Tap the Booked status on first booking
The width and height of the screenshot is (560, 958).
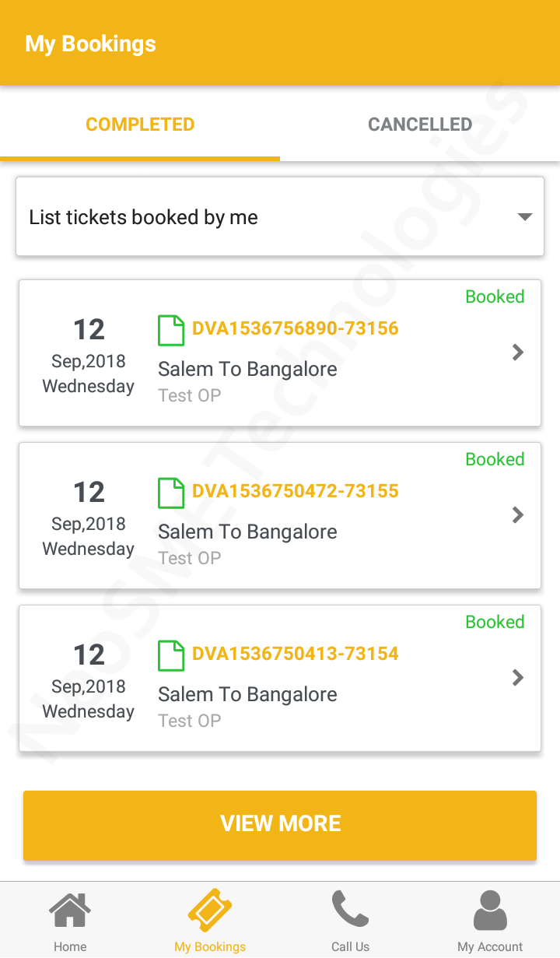495,297
